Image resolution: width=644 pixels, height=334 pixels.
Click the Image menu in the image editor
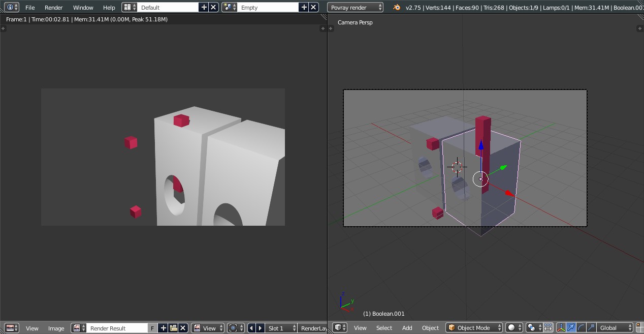[x=56, y=328]
